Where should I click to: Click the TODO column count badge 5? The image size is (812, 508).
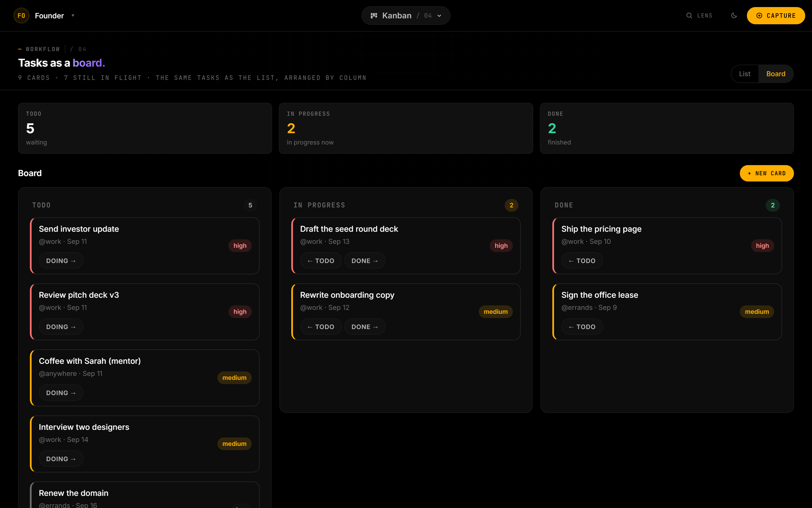[250, 205]
